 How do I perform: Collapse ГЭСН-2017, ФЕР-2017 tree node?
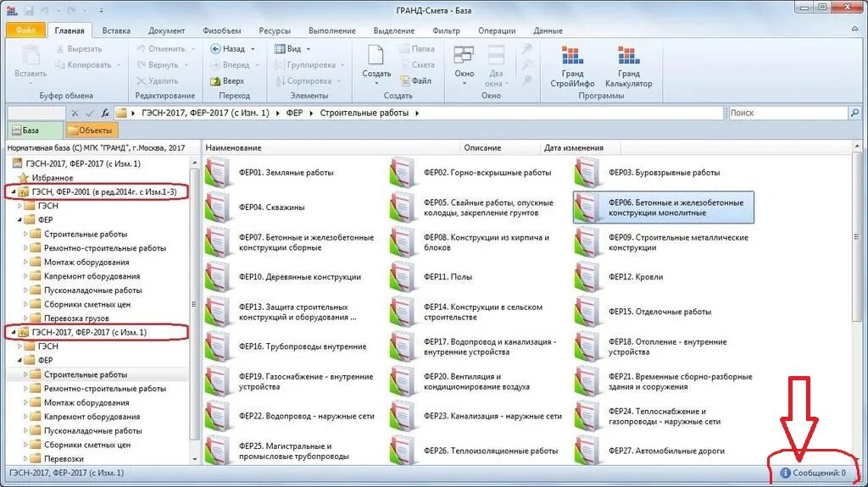point(14,333)
